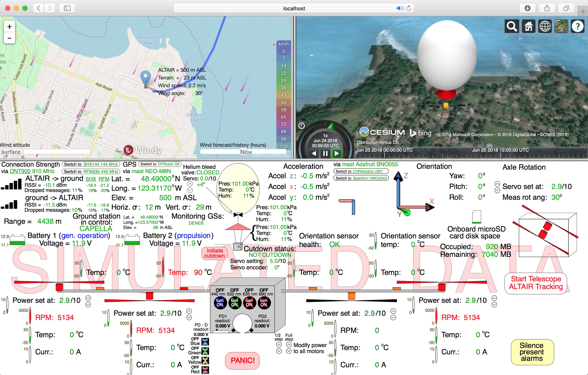Open Cesium navigation help icon

coord(577,26)
